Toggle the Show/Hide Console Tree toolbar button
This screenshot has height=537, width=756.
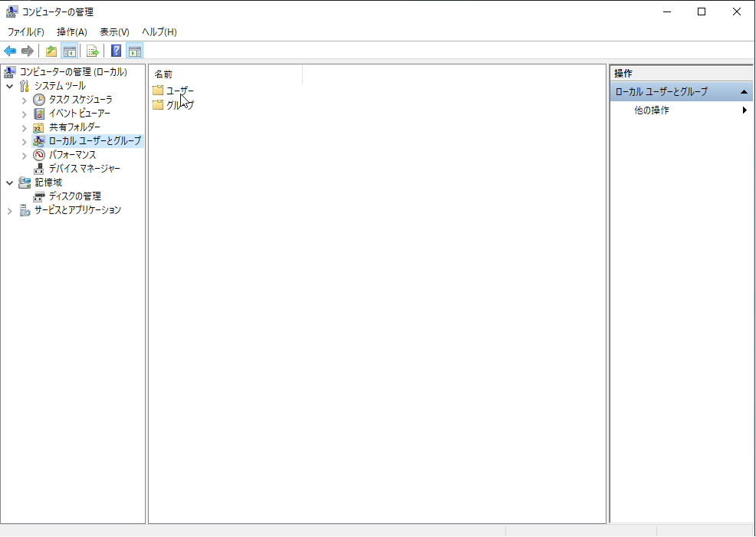(69, 51)
